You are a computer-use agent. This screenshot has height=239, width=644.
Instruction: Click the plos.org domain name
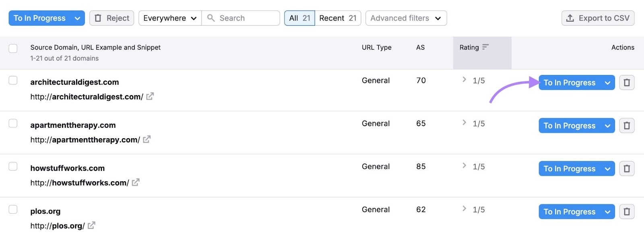tap(45, 212)
